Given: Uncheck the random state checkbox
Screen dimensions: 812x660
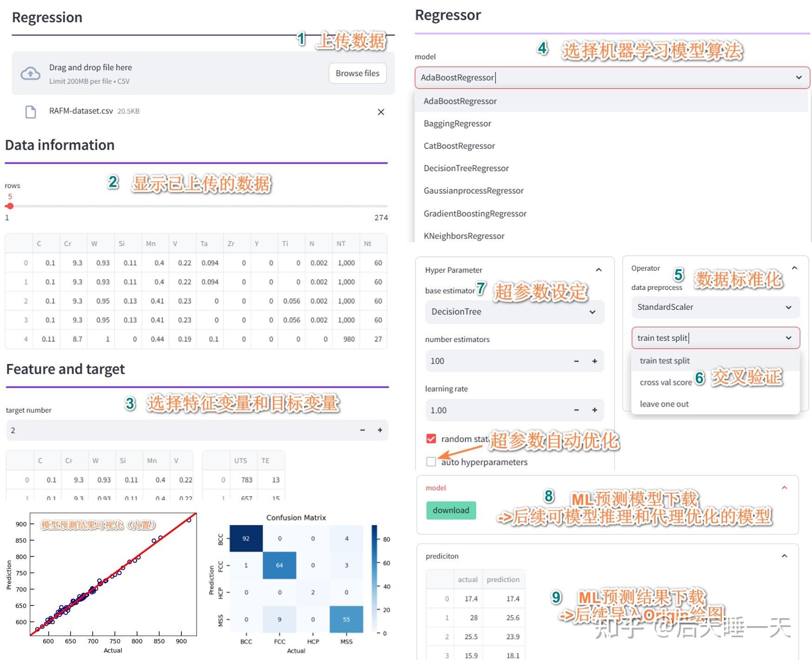Looking at the screenshot, I should [x=431, y=438].
